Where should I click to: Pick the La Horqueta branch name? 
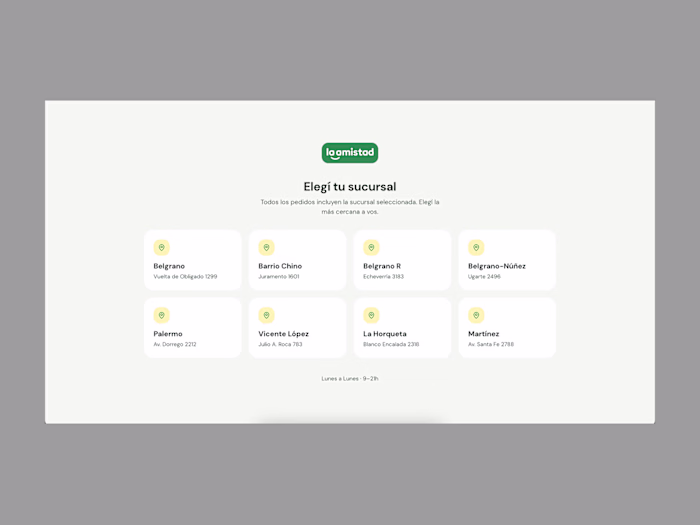pos(385,334)
